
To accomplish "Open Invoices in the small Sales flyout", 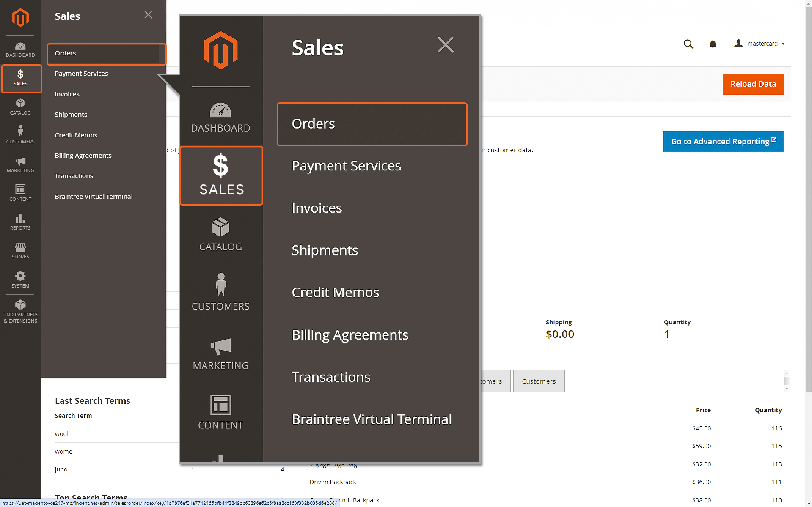I will (x=67, y=94).
